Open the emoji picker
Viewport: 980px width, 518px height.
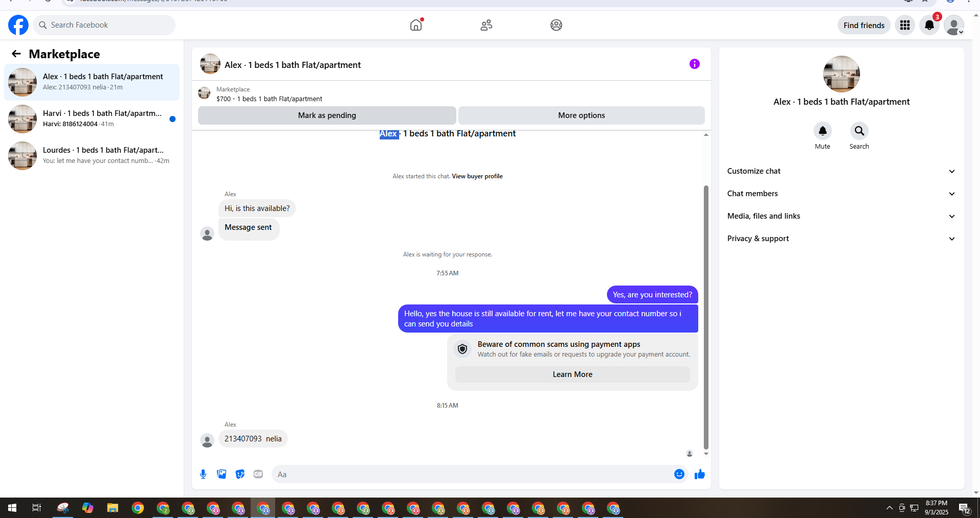click(x=679, y=474)
